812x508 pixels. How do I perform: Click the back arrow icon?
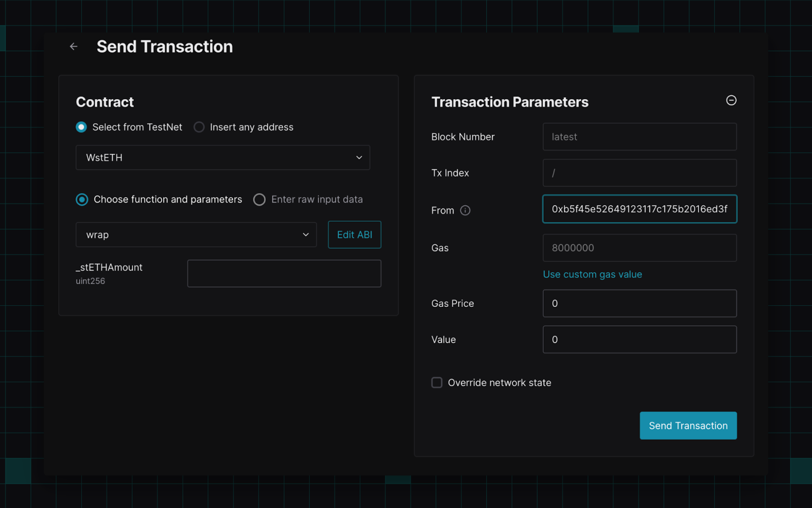[73, 47]
